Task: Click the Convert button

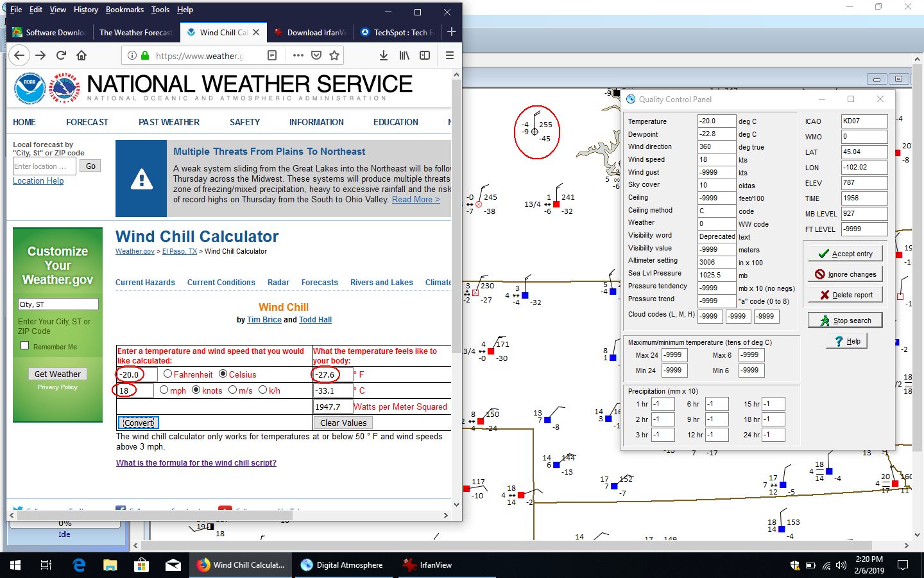Action: pos(139,423)
